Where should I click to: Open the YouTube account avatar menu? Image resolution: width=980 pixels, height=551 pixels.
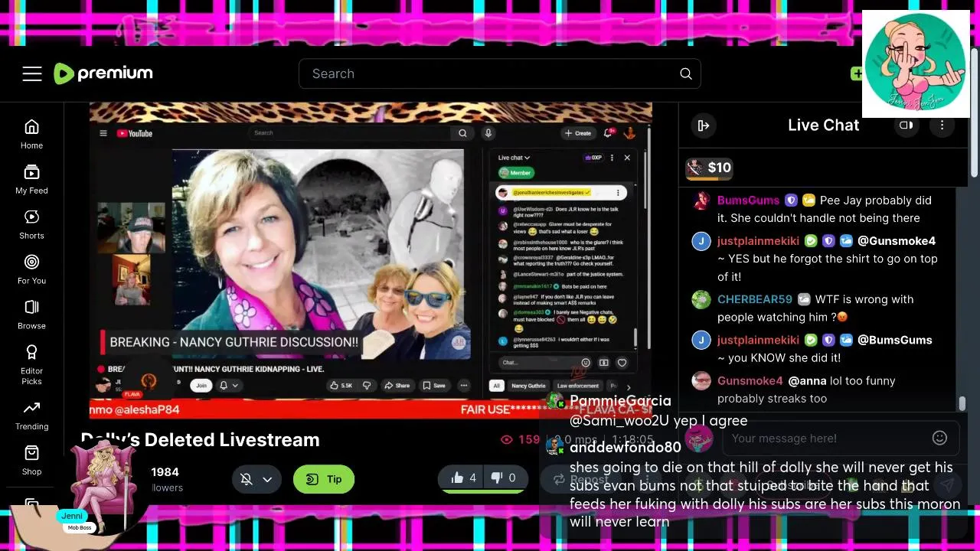pyautogui.click(x=629, y=133)
